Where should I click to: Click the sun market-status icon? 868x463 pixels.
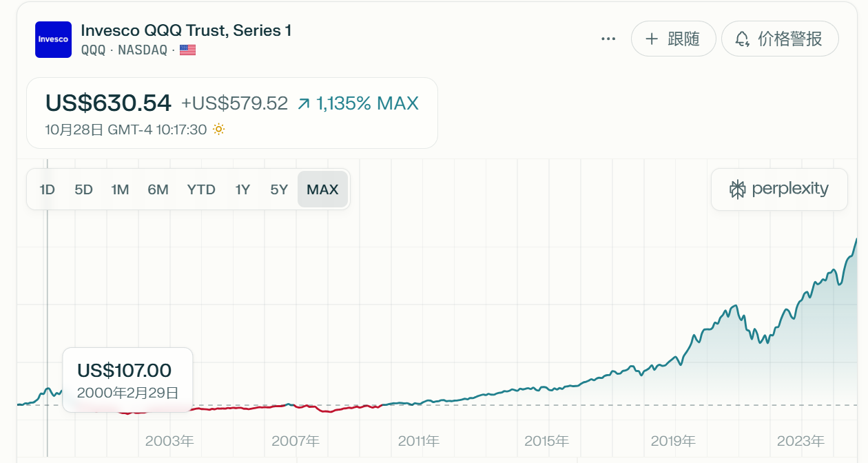tap(218, 130)
